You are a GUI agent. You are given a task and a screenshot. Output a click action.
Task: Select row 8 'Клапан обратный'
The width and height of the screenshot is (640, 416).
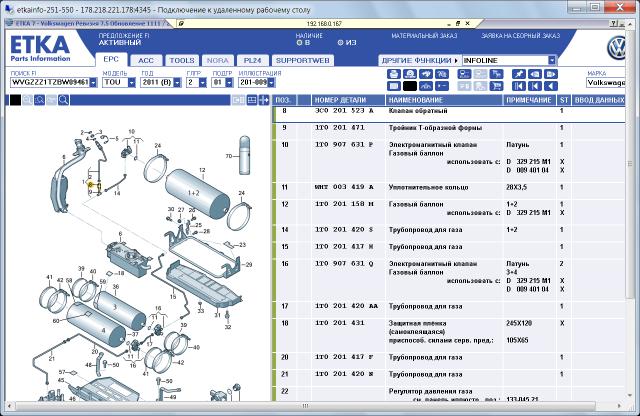[x=449, y=114]
